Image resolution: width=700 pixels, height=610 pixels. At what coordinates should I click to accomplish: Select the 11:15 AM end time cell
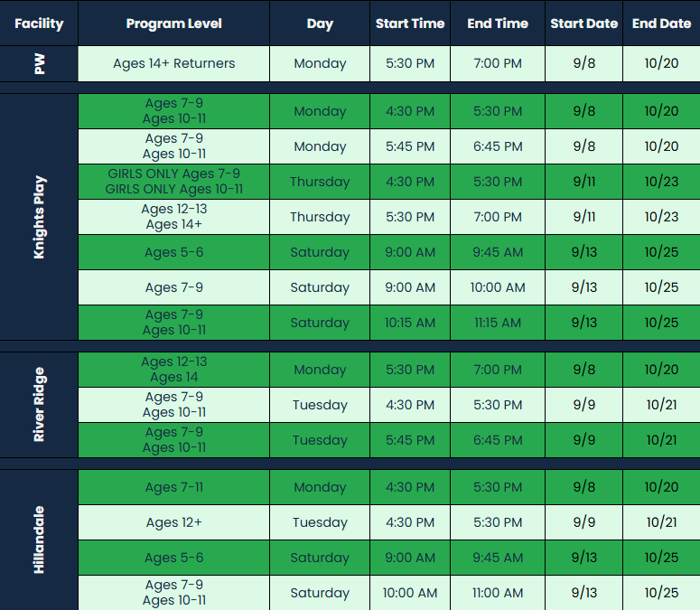coord(498,323)
